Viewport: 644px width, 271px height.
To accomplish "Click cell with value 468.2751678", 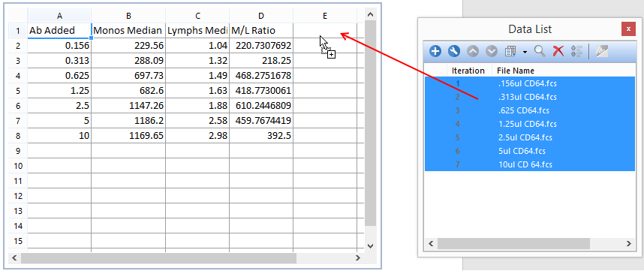I will [x=261, y=76].
